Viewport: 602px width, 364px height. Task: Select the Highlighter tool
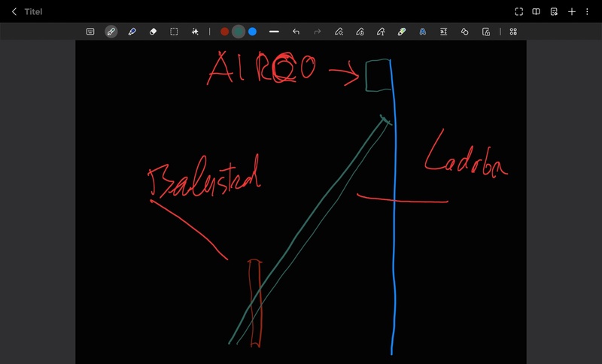[x=132, y=32]
